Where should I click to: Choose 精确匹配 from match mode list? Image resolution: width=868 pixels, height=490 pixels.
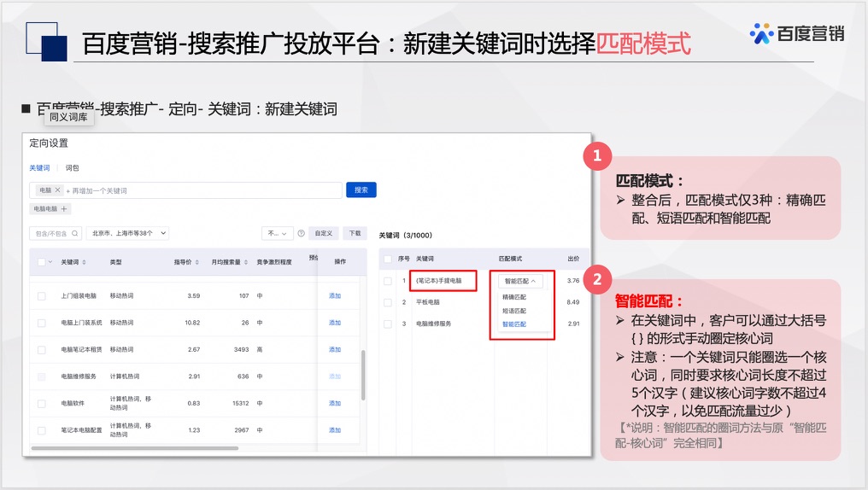514,297
